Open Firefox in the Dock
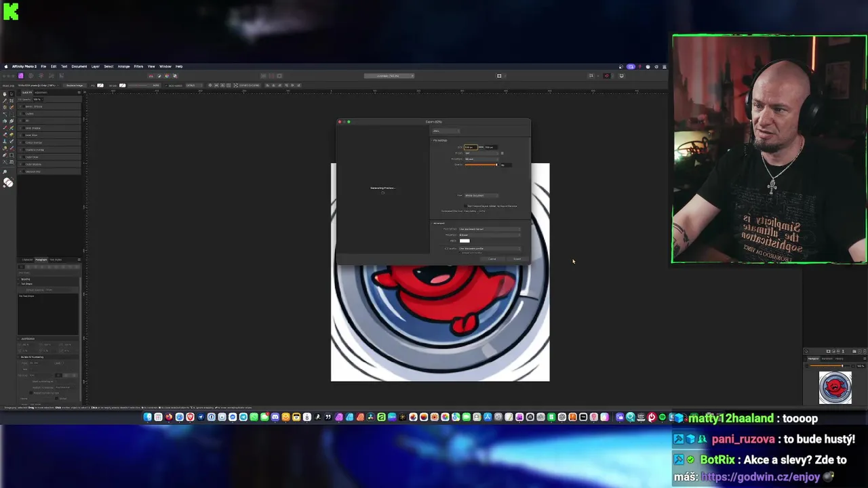The image size is (868, 488). point(169,417)
